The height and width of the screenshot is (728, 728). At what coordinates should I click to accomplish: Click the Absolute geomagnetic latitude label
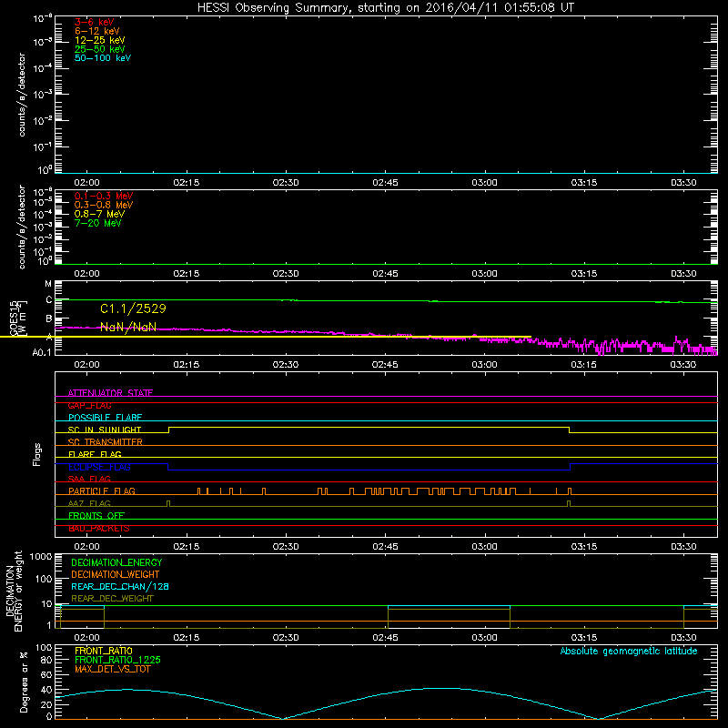(629, 651)
